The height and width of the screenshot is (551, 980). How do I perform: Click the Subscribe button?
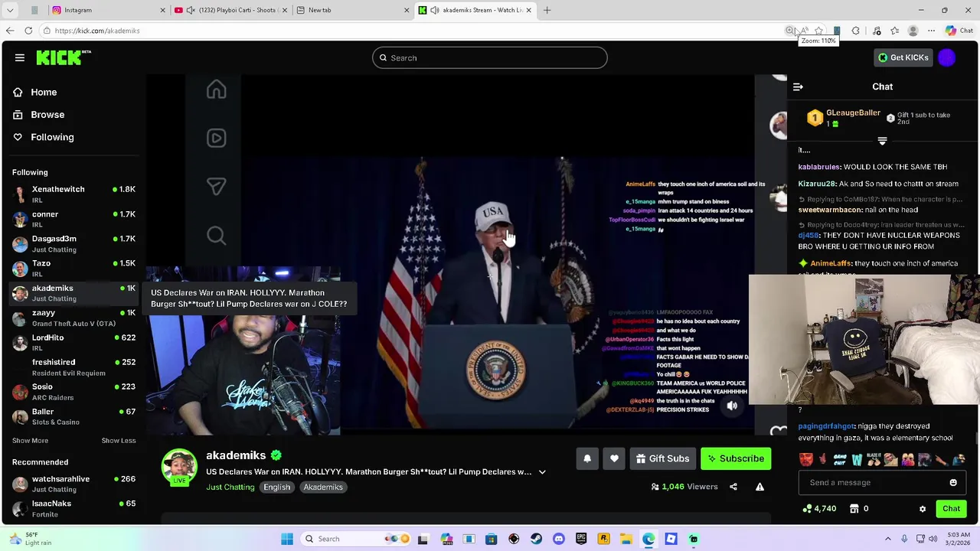[x=736, y=458]
